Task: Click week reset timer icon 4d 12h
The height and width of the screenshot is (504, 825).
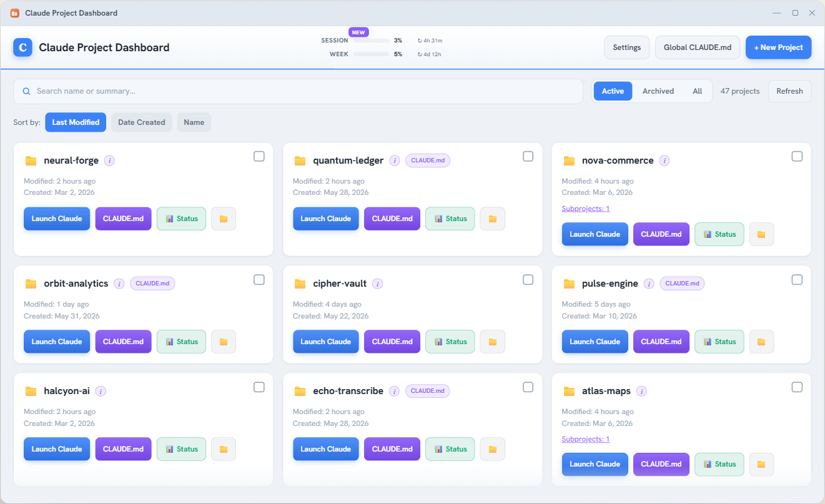Action: [x=420, y=54]
